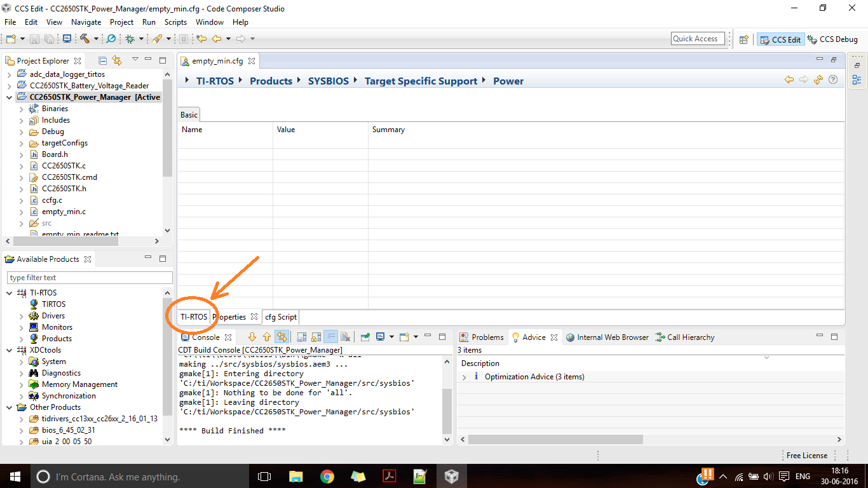Close the empty_min.cfg editor tab
This screenshot has height=488, width=868.
point(252,61)
